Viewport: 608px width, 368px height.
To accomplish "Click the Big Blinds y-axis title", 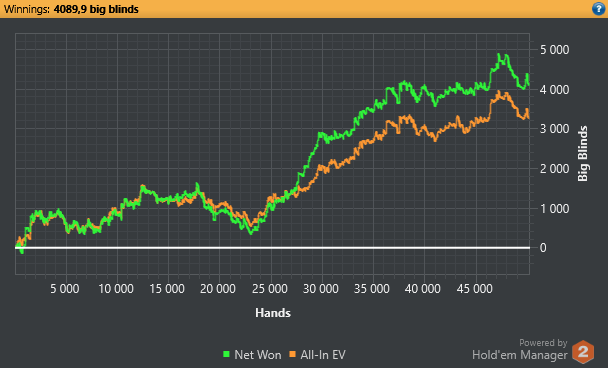I will click(582, 153).
